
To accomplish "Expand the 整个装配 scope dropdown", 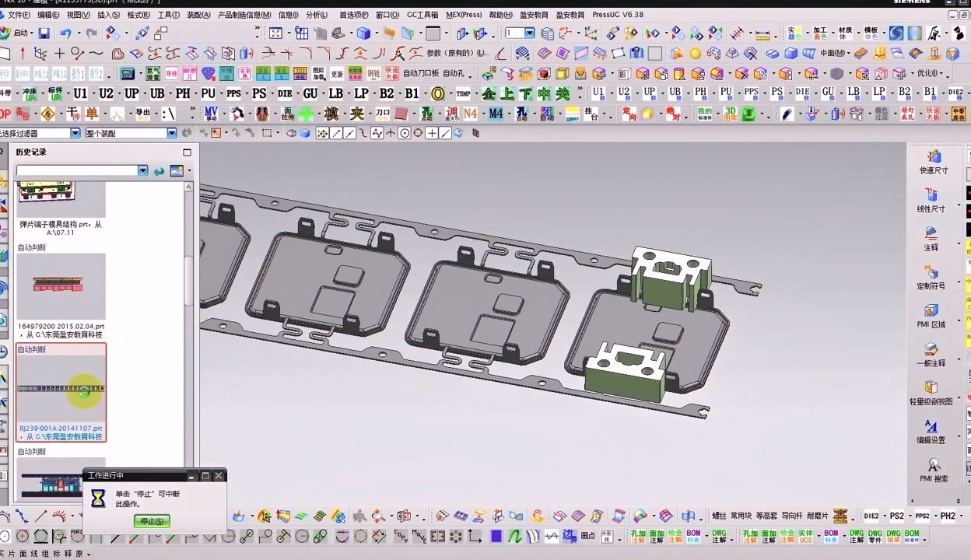I will 172,134.
